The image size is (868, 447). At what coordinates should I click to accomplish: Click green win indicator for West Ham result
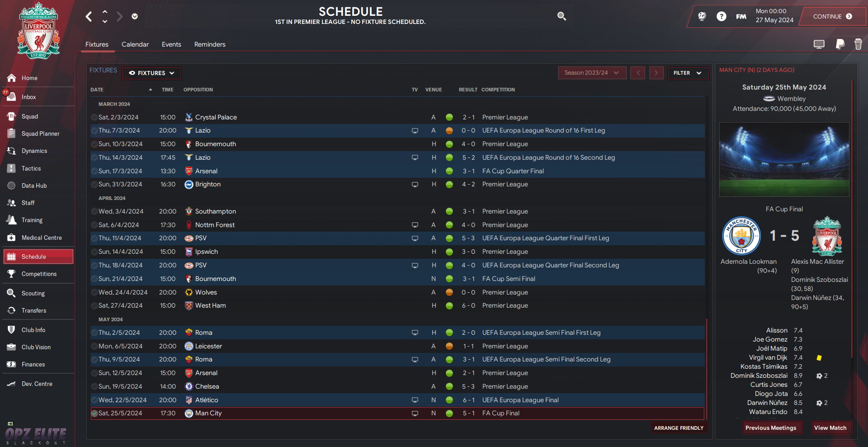click(x=449, y=306)
